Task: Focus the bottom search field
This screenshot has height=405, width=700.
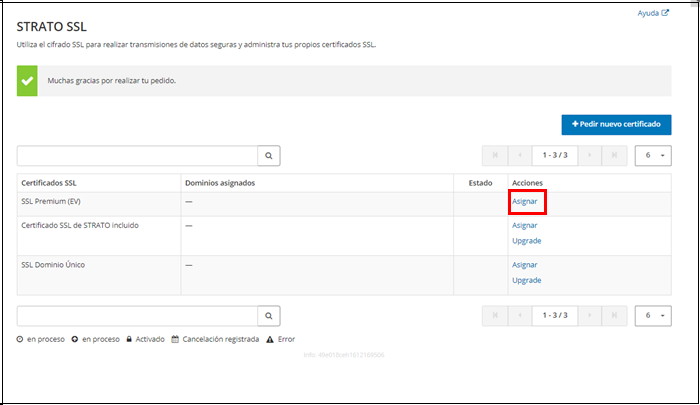Action: (x=138, y=316)
